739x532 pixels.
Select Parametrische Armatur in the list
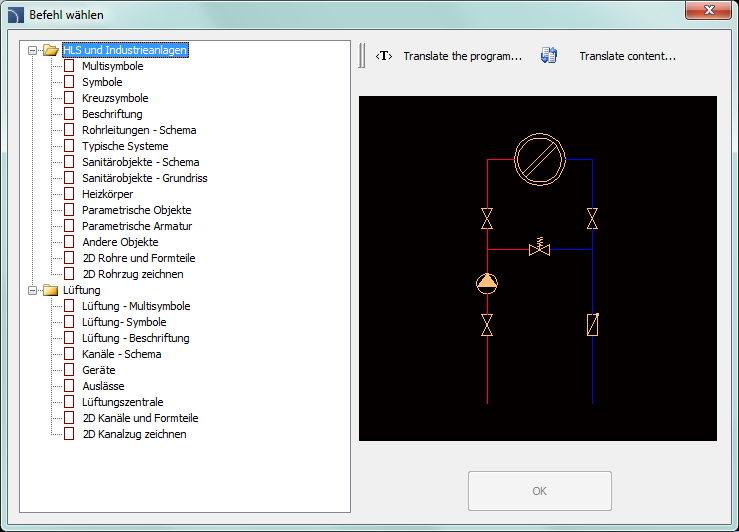point(136,226)
